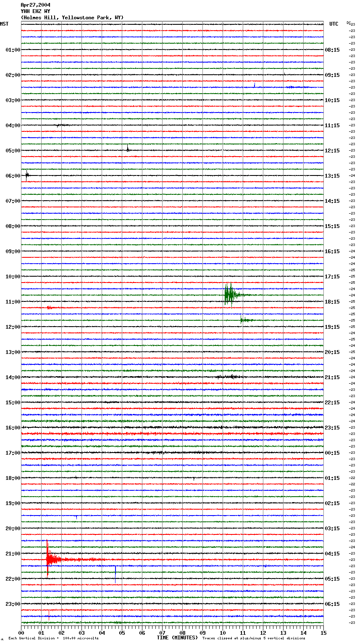Click minute axis tick label 15
This screenshot has height=644, width=357.
(323, 633)
